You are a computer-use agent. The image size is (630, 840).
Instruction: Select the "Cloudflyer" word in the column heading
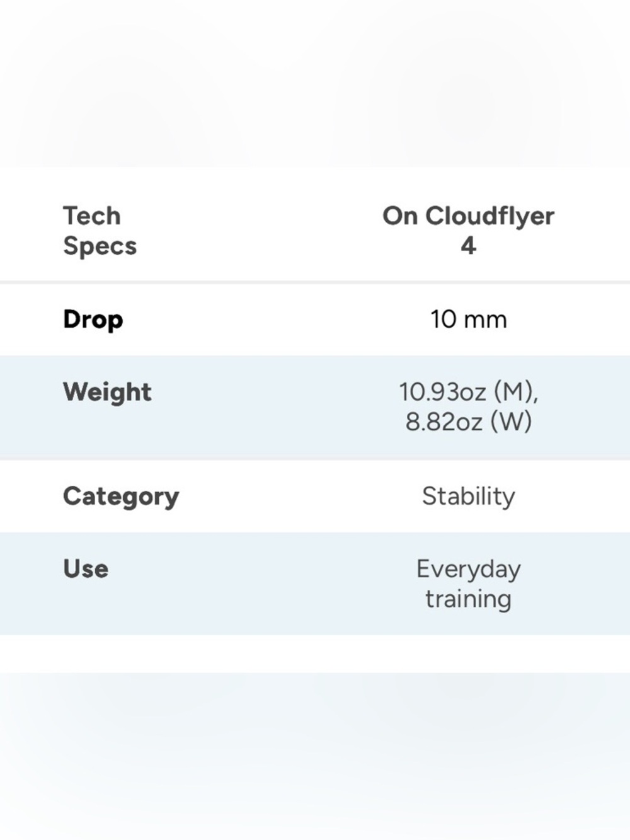490,216
